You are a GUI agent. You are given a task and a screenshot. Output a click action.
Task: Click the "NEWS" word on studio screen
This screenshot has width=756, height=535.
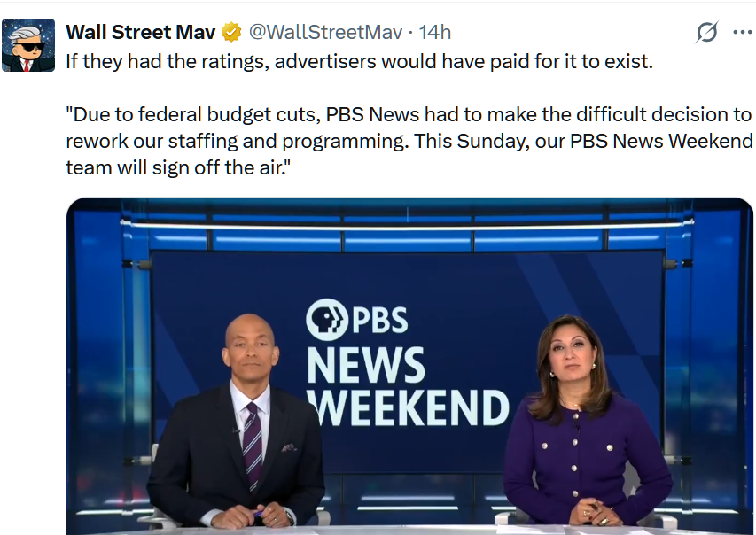tap(365, 364)
